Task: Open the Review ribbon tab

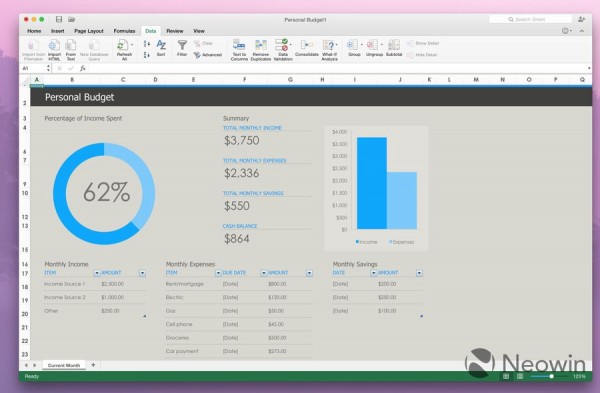Action: (175, 31)
